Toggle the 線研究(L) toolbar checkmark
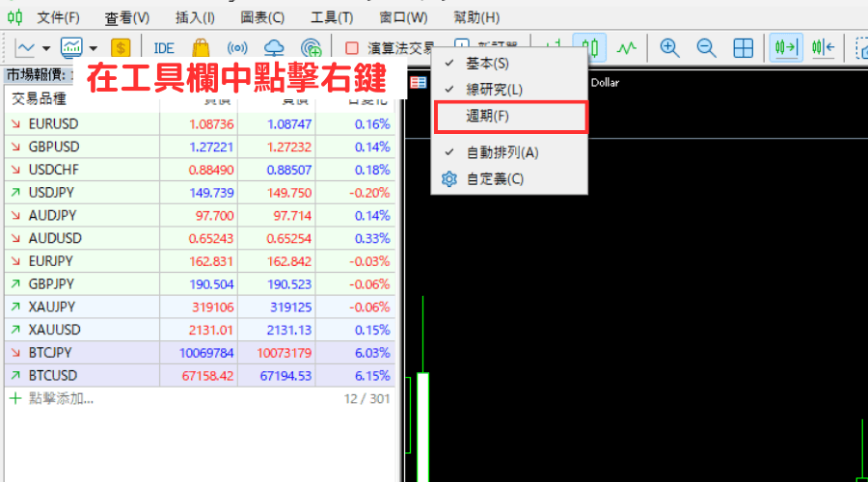This screenshot has width=868, height=482. click(494, 90)
